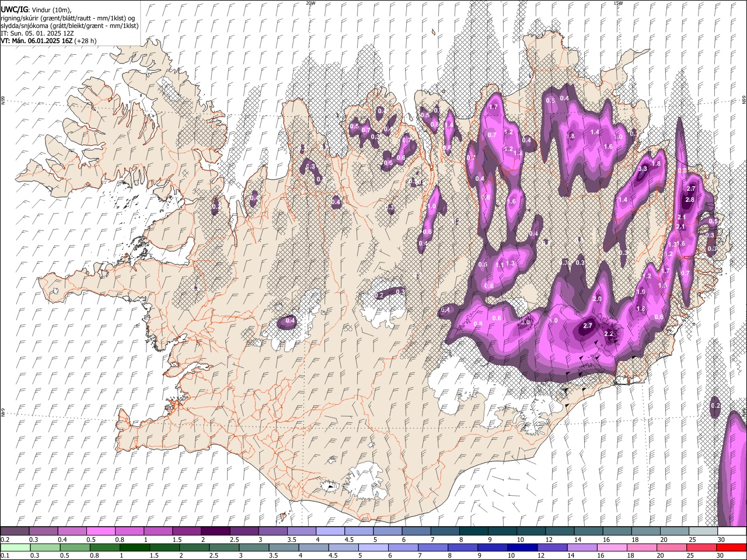The height and width of the screenshot is (560, 747).
Task: Click the violet swatch labeled 12 in the rain legend
Action: coord(553,547)
